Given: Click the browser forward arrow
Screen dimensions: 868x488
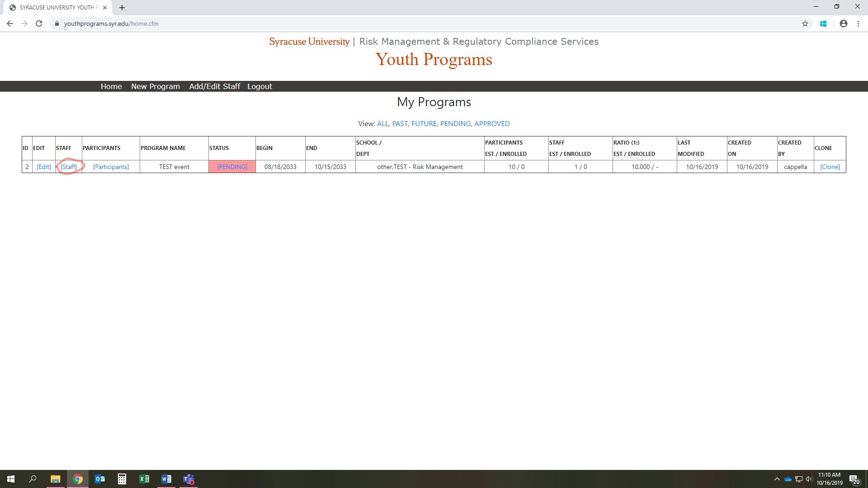Looking at the screenshot, I should (24, 23).
